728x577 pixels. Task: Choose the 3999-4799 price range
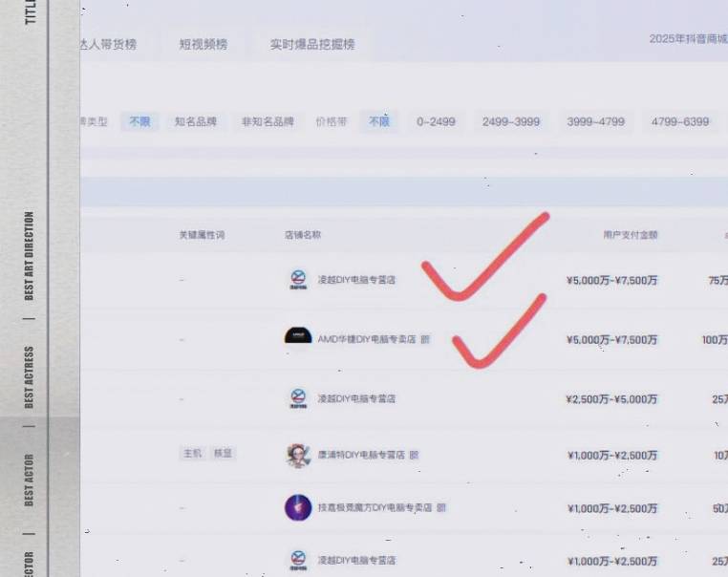[x=595, y=121]
